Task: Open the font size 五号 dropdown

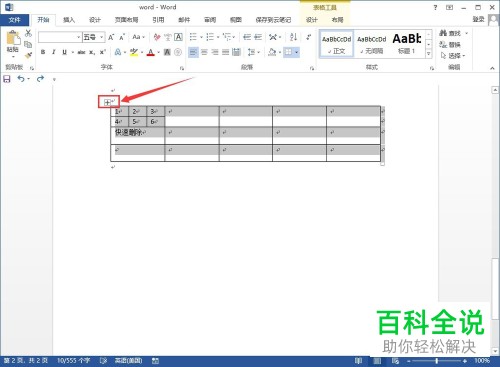Action: point(101,37)
